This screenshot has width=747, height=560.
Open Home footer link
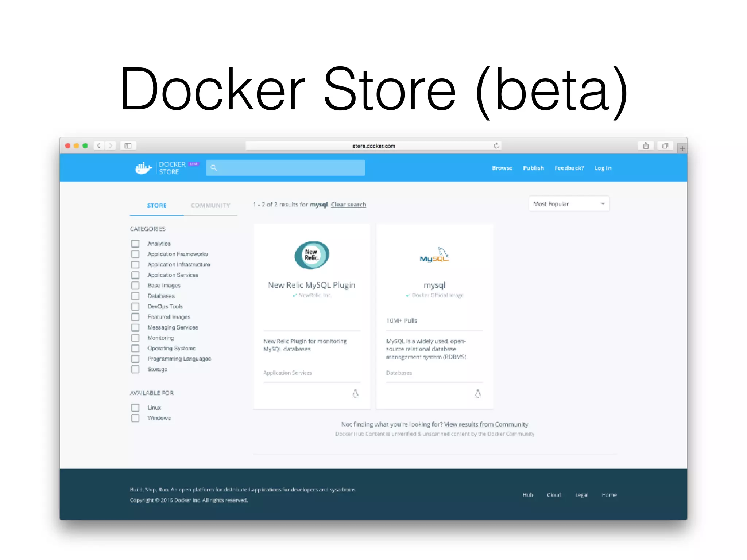[x=609, y=495]
